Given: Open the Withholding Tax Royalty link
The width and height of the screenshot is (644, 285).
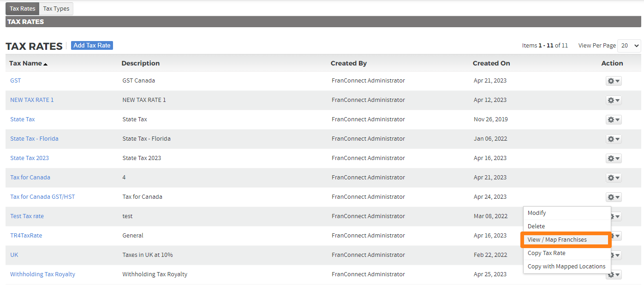Looking at the screenshot, I should [42, 274].
